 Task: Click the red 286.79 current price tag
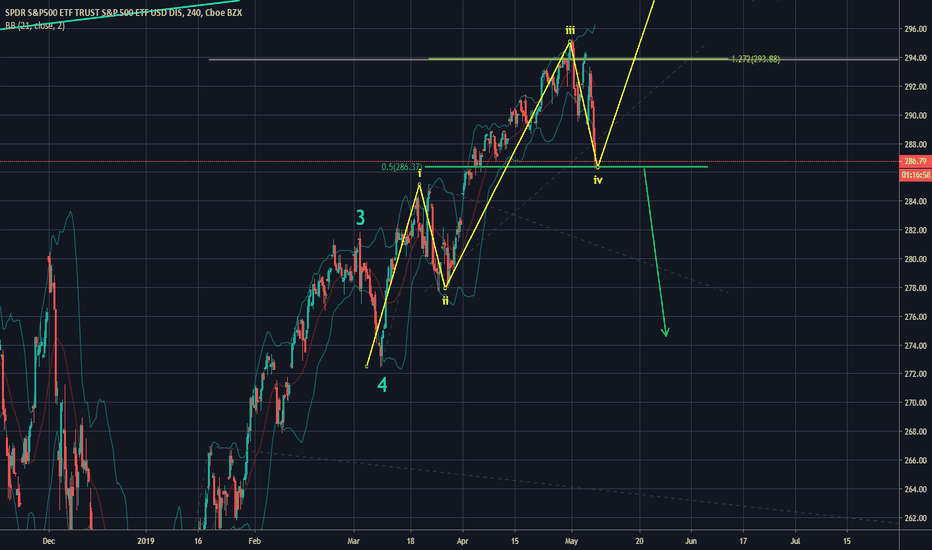pyautogui.click(x=915, y=161)
